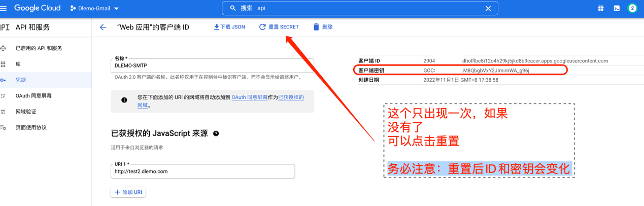Activate Cloud Shell terminal icon
Screen dimensions: 644x206
616,8
